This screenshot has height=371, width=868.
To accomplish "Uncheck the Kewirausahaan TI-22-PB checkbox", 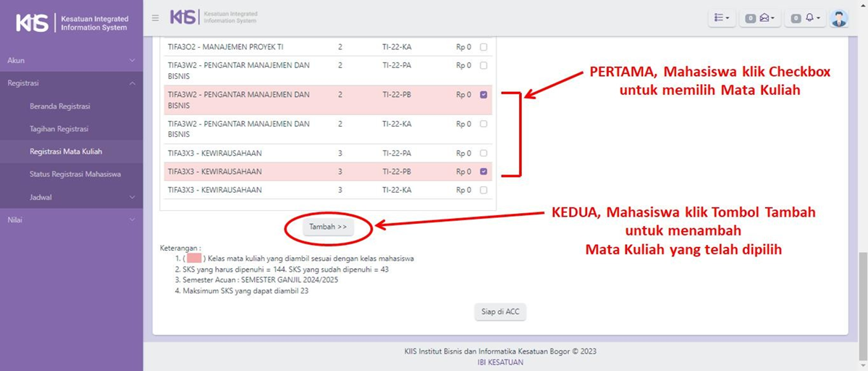I will click(484, 172).
